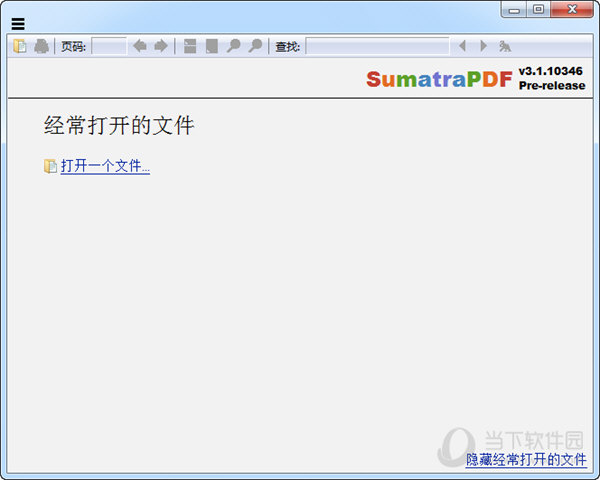Click the open file toolbar icon
Image resolution: width=600 pixels, height=480 pixels.
click(x=20, y=46)
